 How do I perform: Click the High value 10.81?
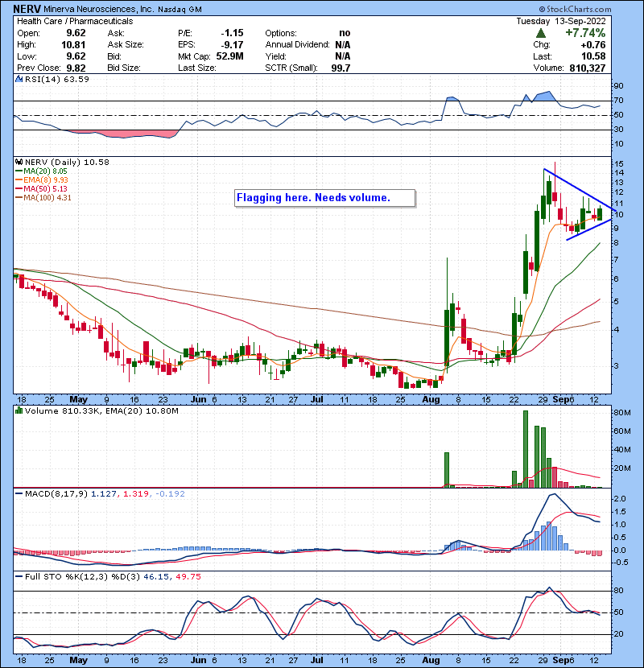point(73,45)
